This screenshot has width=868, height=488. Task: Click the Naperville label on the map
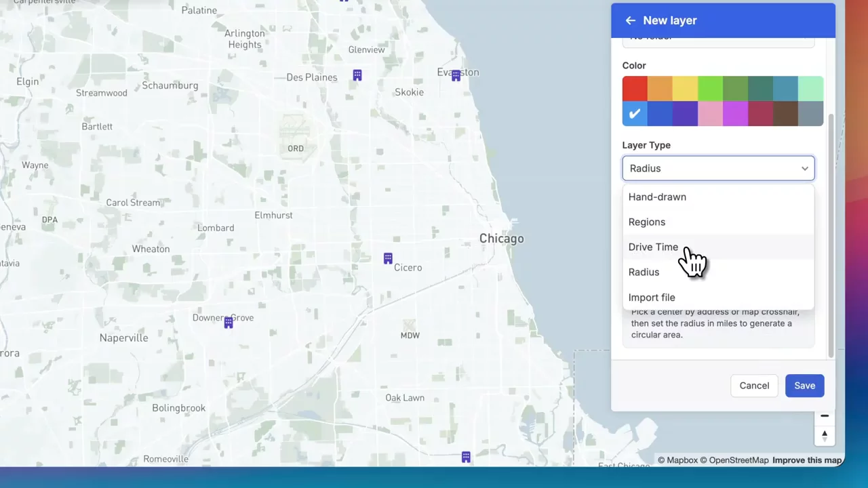tap(123, 338)
